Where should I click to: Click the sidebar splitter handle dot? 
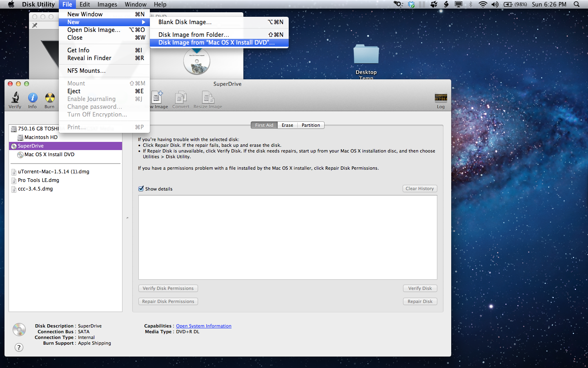click(x=127, y=218)
